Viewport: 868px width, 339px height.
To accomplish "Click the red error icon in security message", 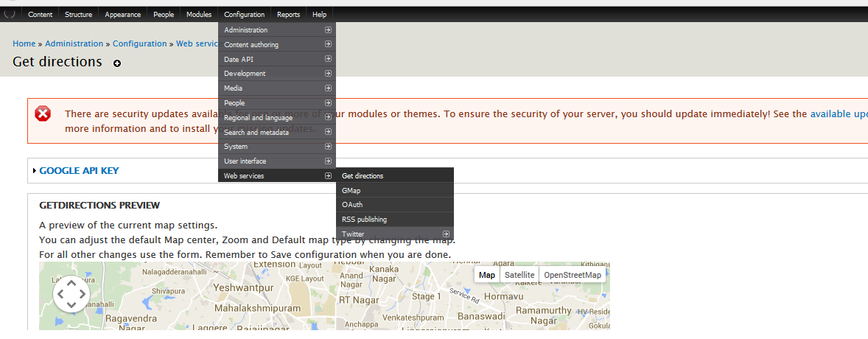I will [x=43, y=114].
